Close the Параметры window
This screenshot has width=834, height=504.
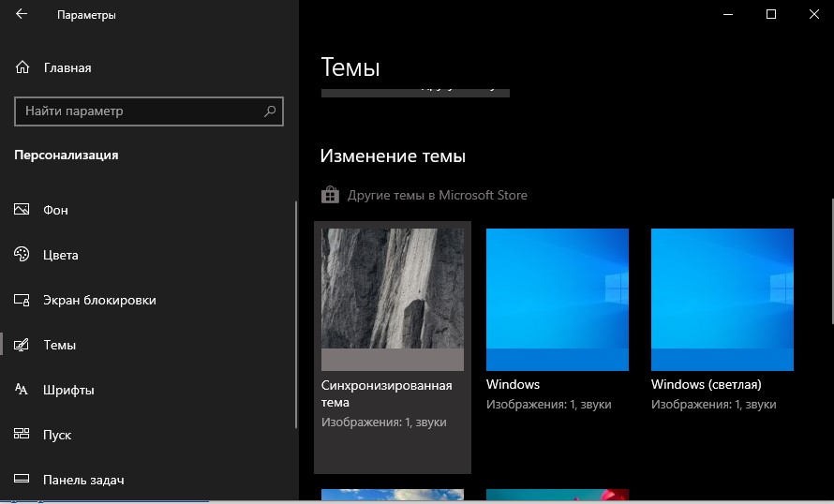813,14
